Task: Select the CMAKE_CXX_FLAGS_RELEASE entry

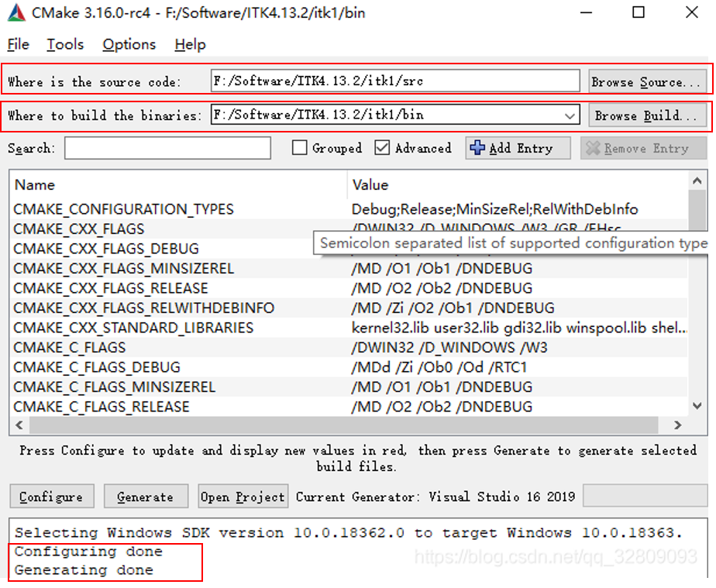Action: [x=111, y=288]
